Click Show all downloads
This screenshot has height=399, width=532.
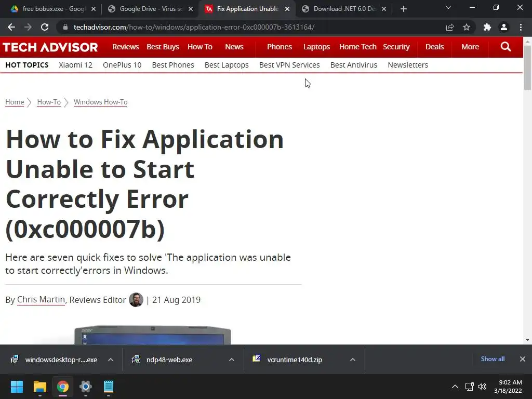[x=493, y=359]
